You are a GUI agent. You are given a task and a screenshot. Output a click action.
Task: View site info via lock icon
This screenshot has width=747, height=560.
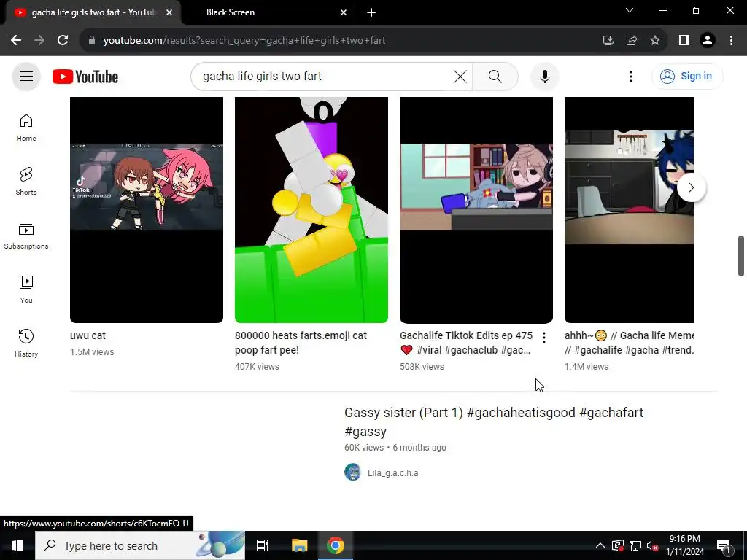pos(92,41)
